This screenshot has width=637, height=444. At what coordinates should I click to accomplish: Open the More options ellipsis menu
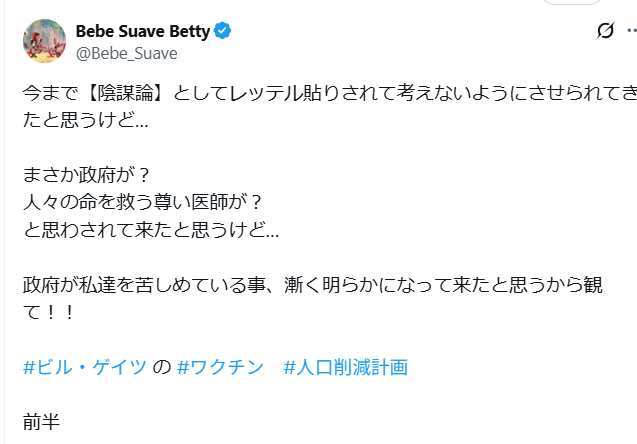[633, 31]
